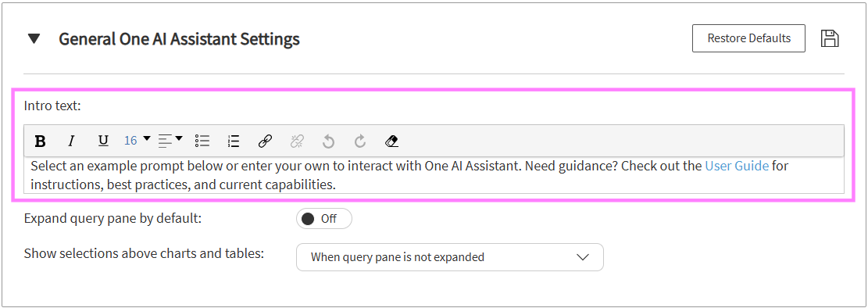Insert a bulleted list
Viewport: 868px width, 308px height.
click(202, 141)
